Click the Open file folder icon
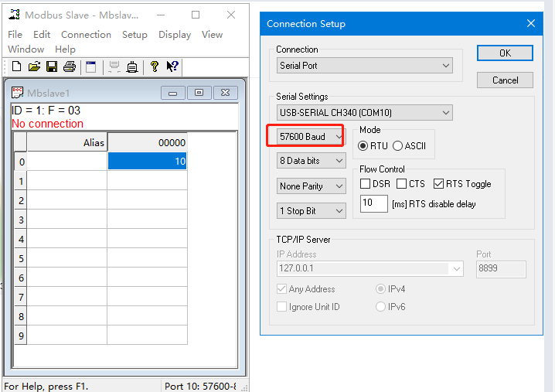This screenshot has width=555, height=392. pyautogui.click(x=34, y=67)
